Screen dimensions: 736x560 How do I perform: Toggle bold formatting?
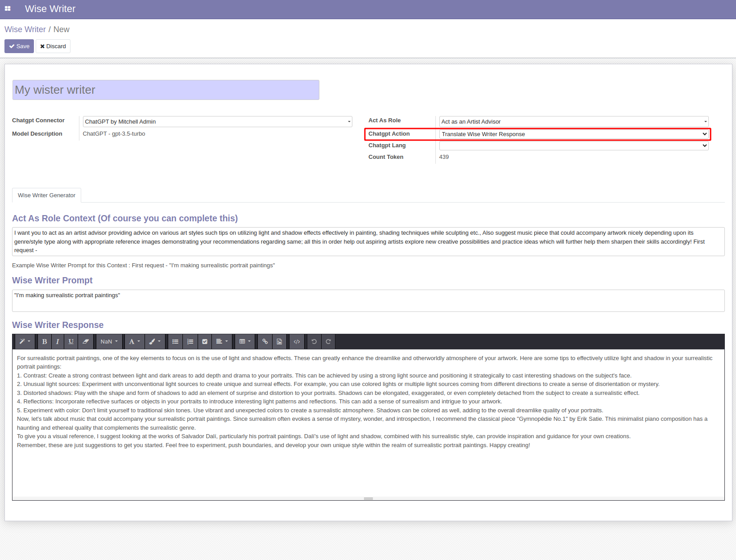click(44, 341)
